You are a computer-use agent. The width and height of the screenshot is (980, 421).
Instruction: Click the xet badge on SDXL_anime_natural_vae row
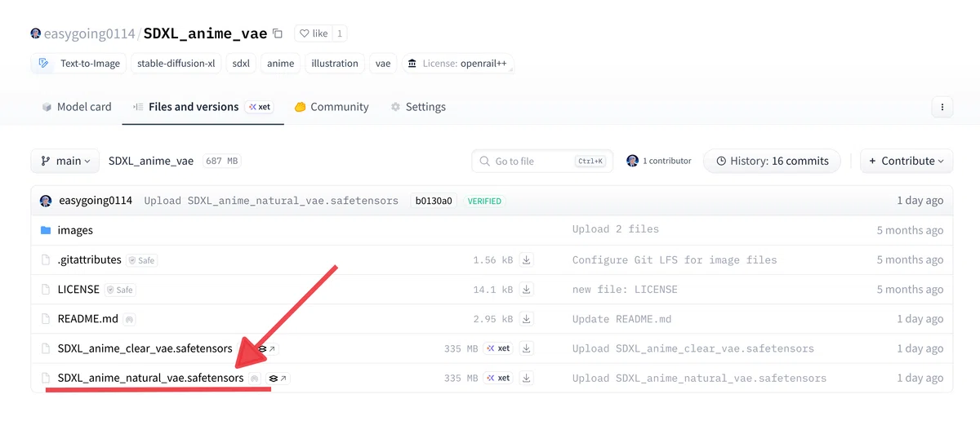coord(498,379)
